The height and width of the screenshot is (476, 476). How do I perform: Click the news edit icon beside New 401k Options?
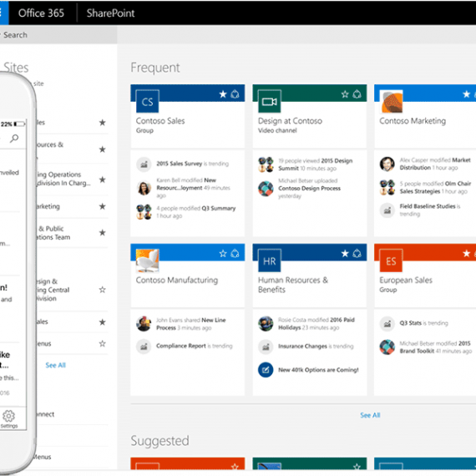point(266,370)
